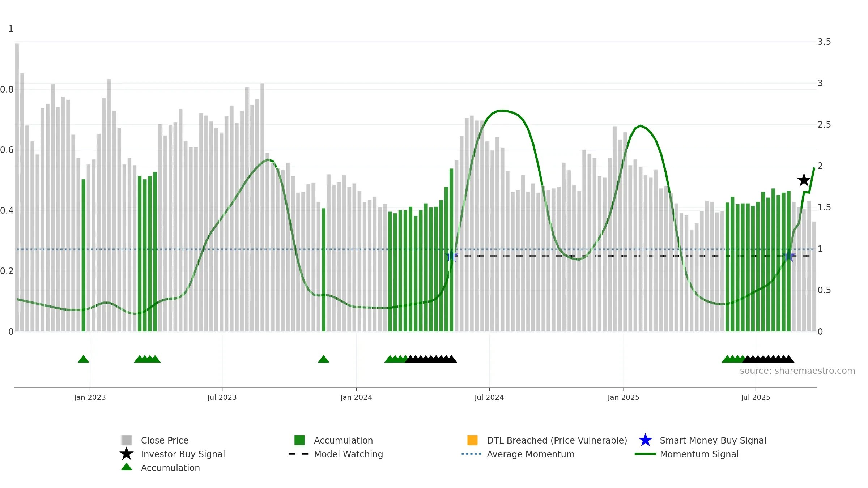This screenshot has height=488, width=868.
Task: Click single accumulation triangle near Jan 2023
Action: coord(83,359)
